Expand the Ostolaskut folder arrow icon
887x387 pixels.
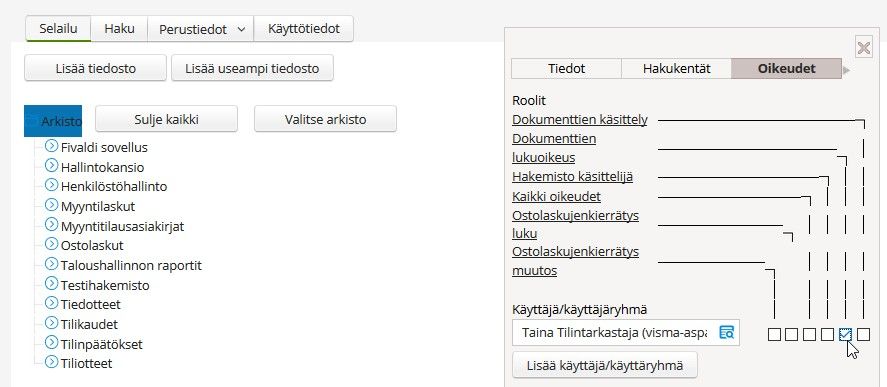pos(51,244)
